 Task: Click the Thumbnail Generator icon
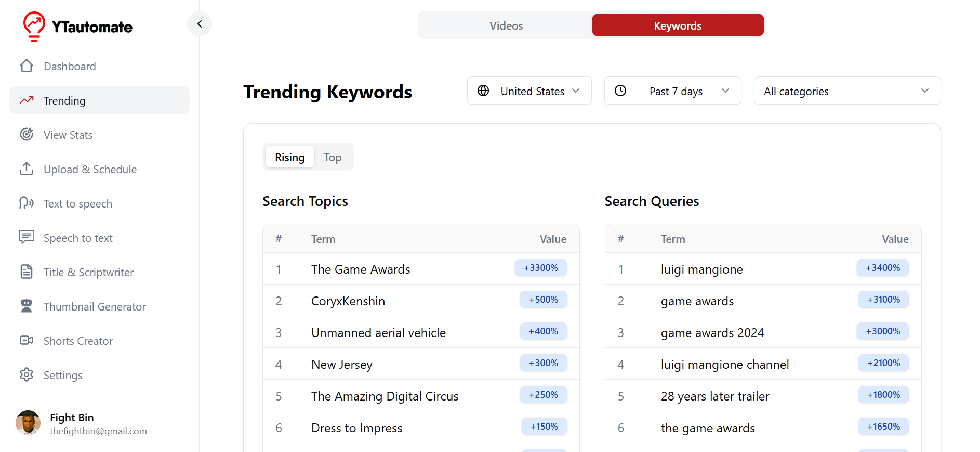pyautogui.click(x=27, y=306)
